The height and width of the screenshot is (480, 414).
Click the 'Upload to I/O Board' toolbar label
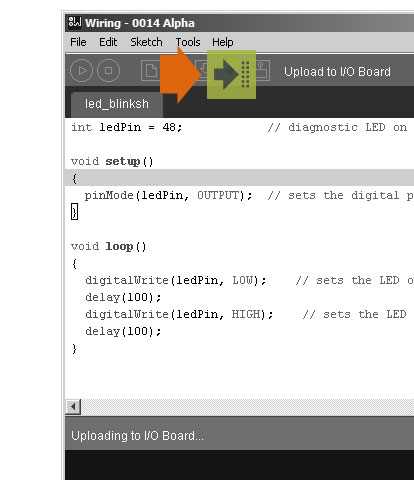click(x=337, y=72)
